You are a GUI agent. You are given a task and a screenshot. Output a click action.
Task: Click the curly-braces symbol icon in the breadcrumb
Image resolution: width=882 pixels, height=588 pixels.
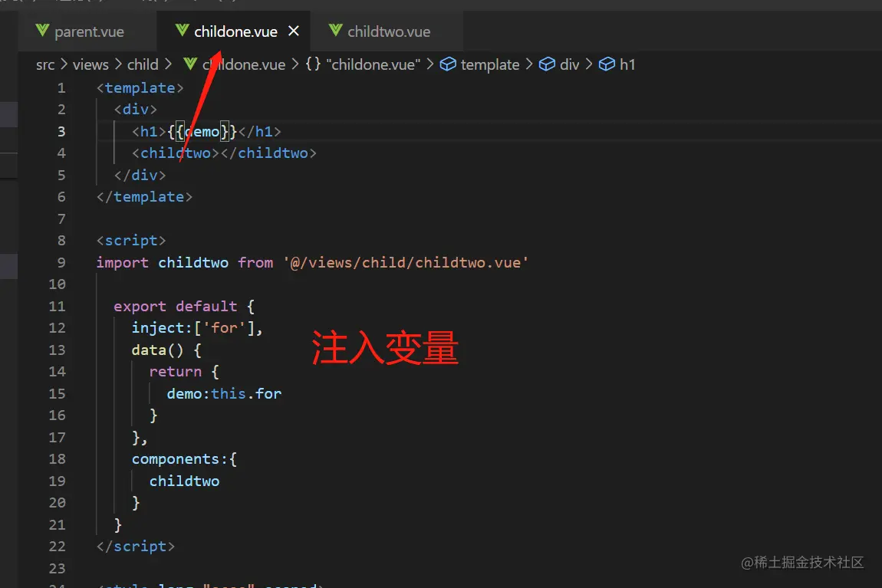click(313, 64)
